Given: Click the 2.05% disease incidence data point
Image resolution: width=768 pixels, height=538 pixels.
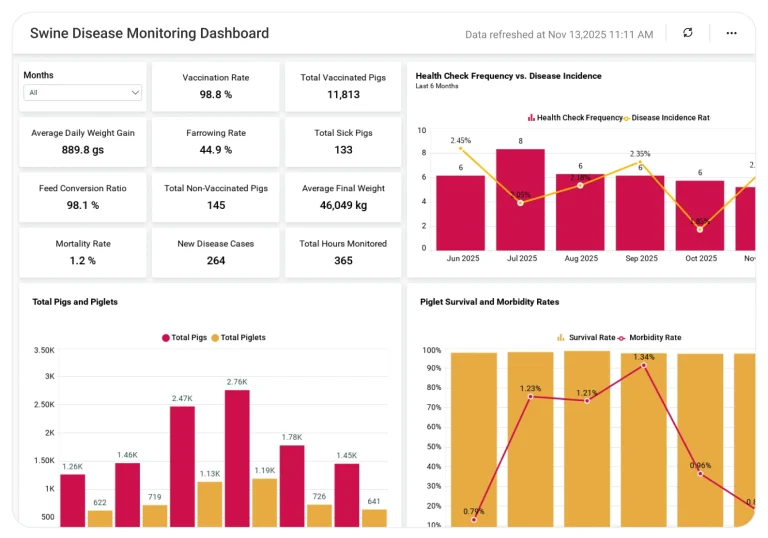Looking at the screenshot, I should click(x=520, y=203).
